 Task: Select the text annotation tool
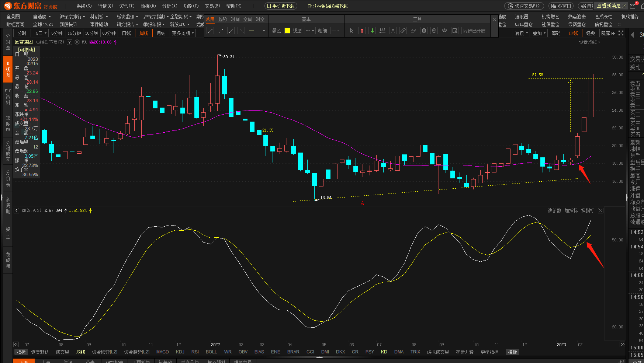pyautogui.click(x=393, y=31)
